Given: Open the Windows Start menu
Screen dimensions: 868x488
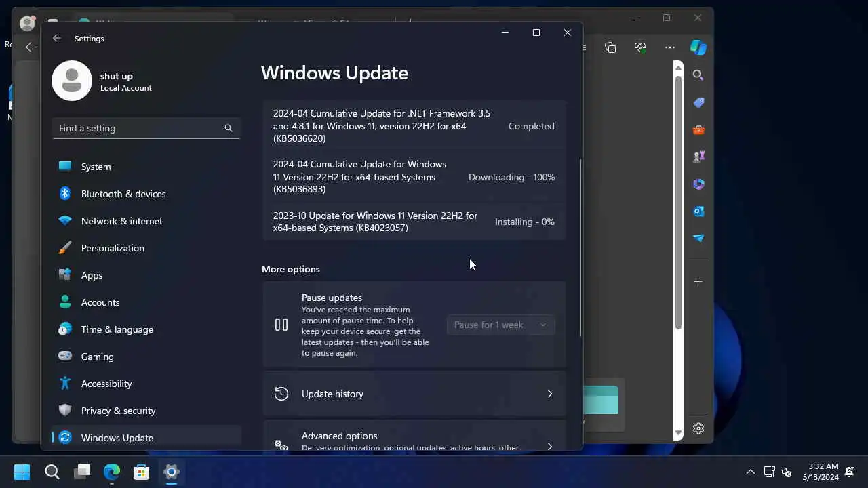Looking at the screenshot, I should click(22, 472).
